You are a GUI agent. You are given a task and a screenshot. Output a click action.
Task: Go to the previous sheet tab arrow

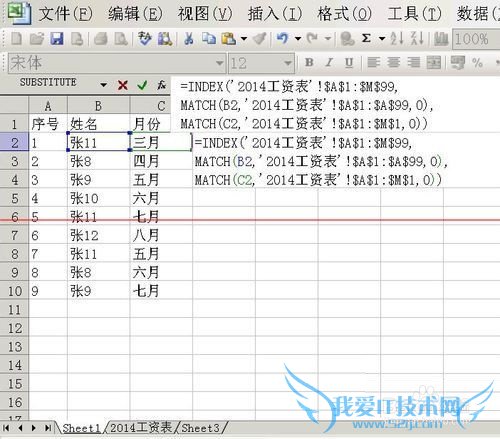click(x=20, y=428)
